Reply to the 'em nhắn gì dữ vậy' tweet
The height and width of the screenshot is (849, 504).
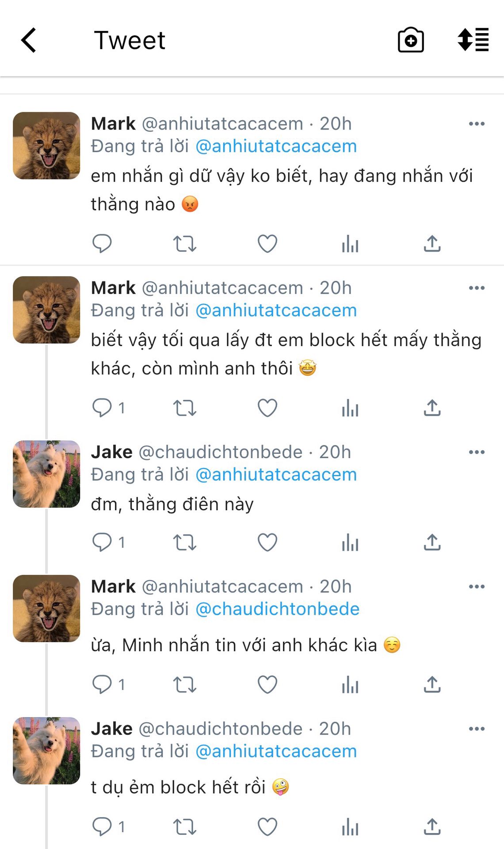coord(102,244)
